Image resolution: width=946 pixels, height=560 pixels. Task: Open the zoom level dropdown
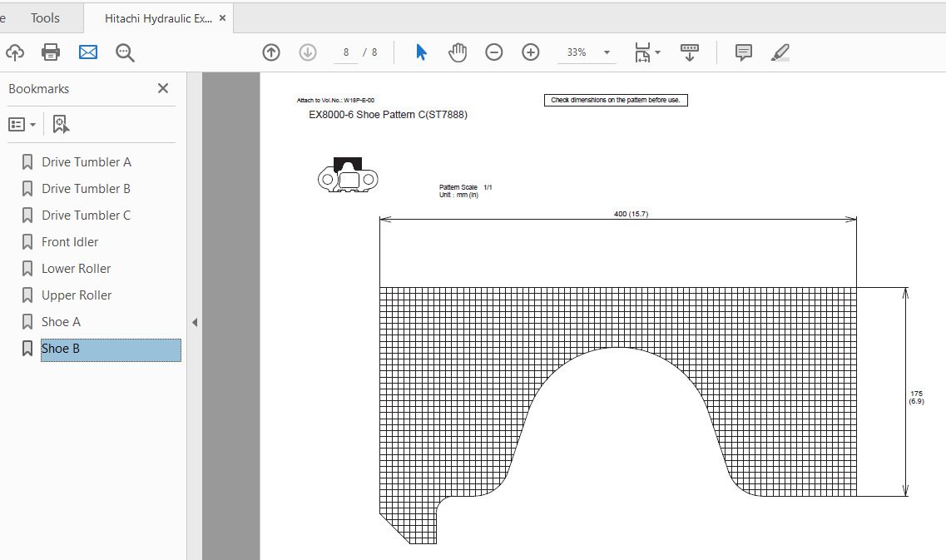pos(607,52)
